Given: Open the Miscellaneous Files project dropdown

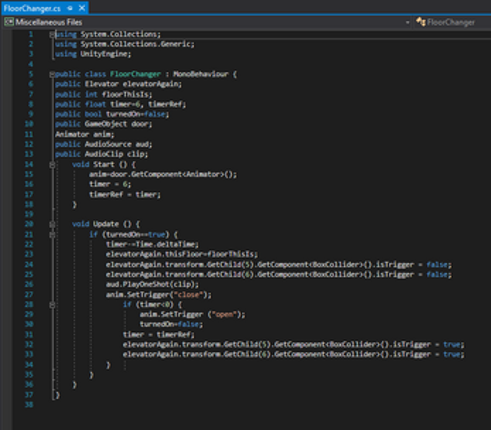Looking at the screenshot, I should click(x=407, y=23).
